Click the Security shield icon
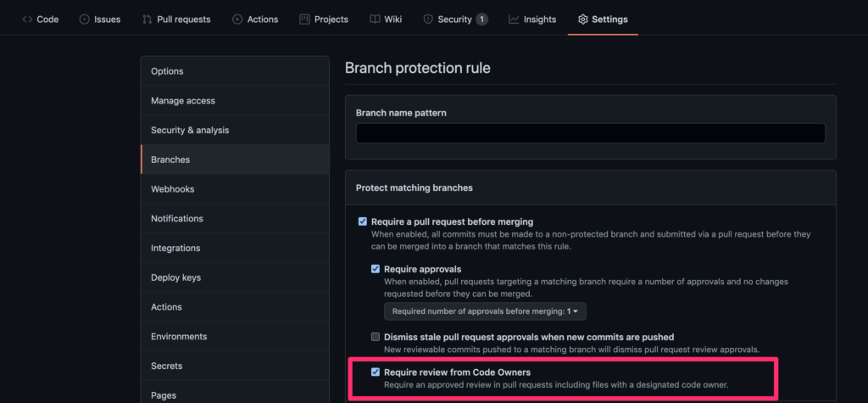Screen dimensions: 868x403 (428, 20)
